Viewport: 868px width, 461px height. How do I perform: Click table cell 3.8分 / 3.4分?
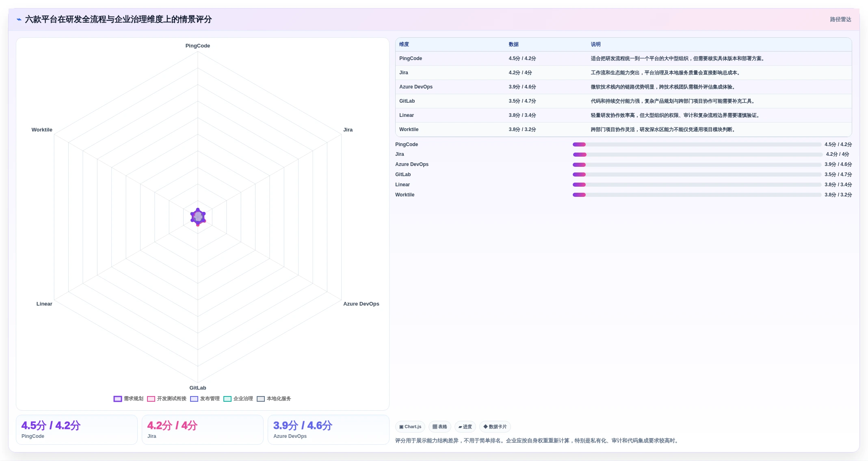[522, 115]
